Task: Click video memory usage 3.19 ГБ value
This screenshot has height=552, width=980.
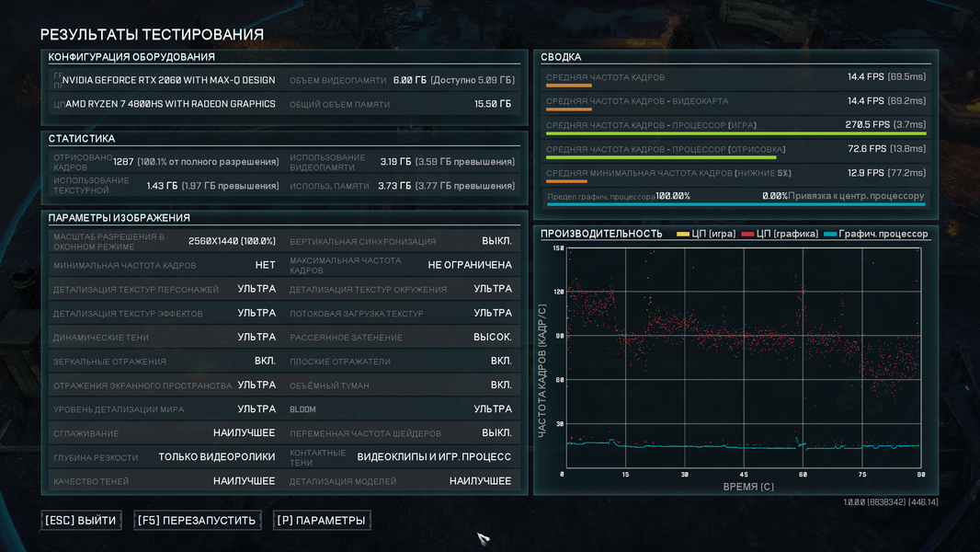Action: coord(395,162)
